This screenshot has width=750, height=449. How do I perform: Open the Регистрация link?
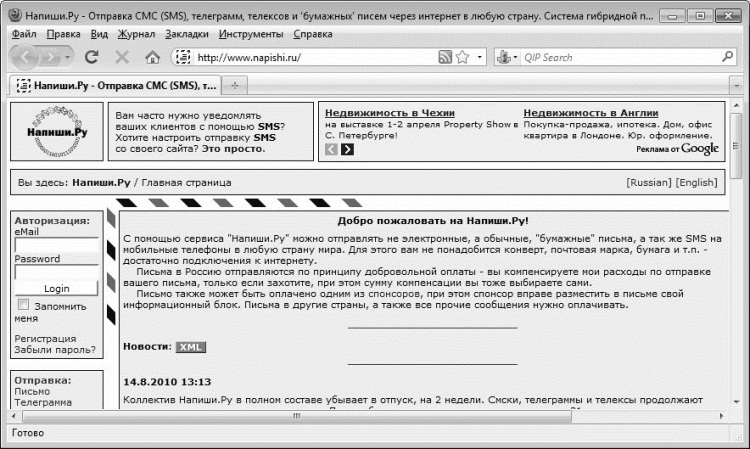[45, 339]
